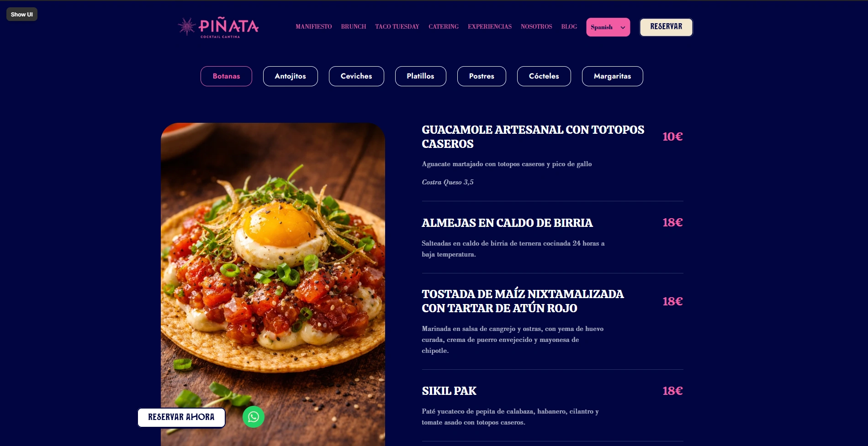Click the Show UI button
The width and height of the screenshot is (868, 446).
click(22, 14)
